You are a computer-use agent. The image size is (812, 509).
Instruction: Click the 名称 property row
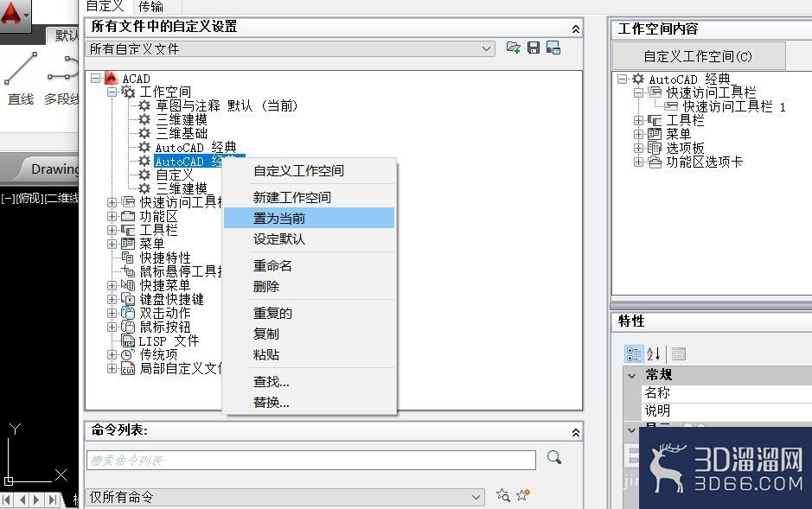(x=726, y=392)
